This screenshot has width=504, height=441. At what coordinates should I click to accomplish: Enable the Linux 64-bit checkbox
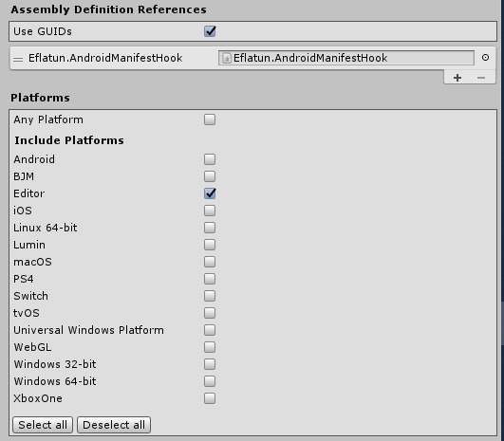coord(210,228)
